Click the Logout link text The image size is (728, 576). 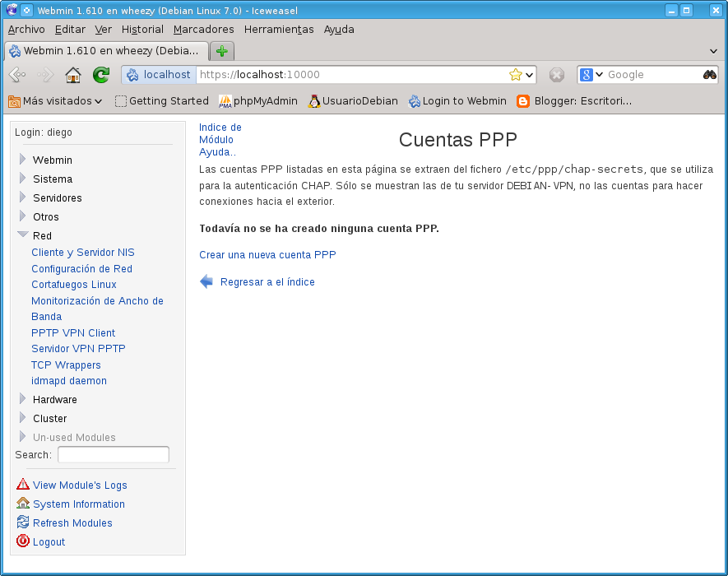pos(49,541)
